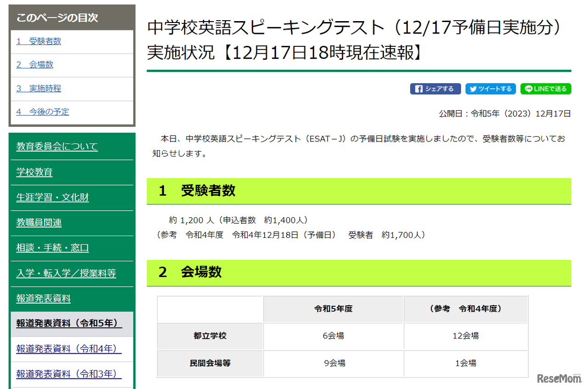
Task: Open 報道発表資料（令和4年） archive link
Action: point(60,349)
